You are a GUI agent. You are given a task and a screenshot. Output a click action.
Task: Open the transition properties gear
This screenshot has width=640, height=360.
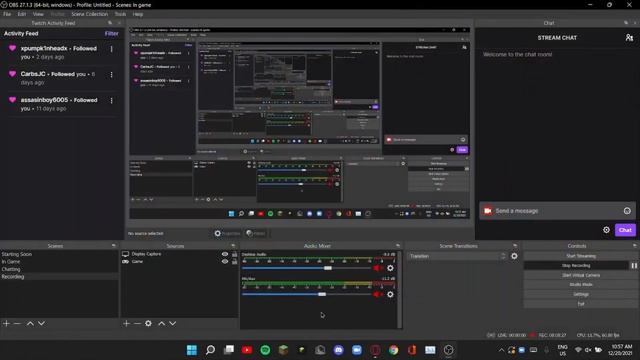[x=514, y=256]
